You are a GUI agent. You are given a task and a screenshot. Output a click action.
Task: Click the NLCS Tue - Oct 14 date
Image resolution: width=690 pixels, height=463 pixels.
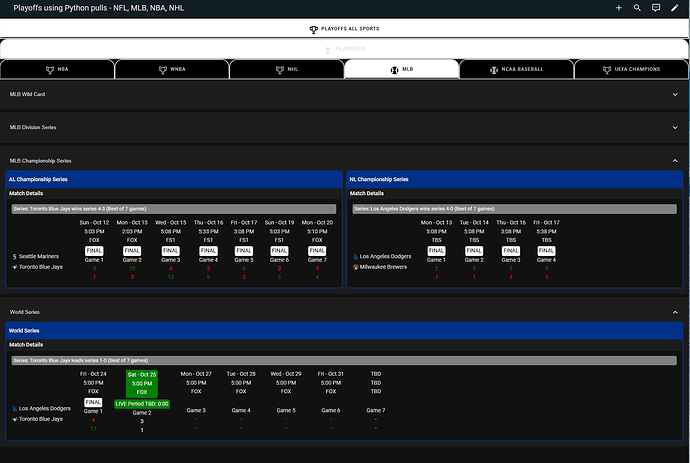(474, 223)
